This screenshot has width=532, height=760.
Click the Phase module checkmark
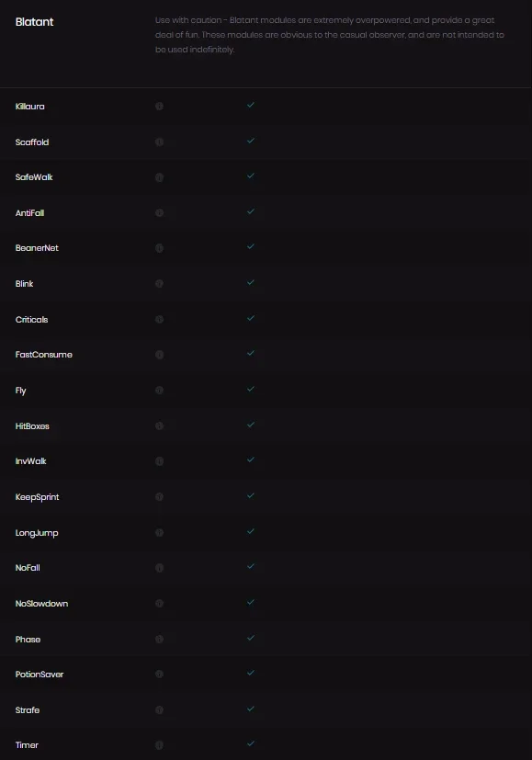[251, 638]
